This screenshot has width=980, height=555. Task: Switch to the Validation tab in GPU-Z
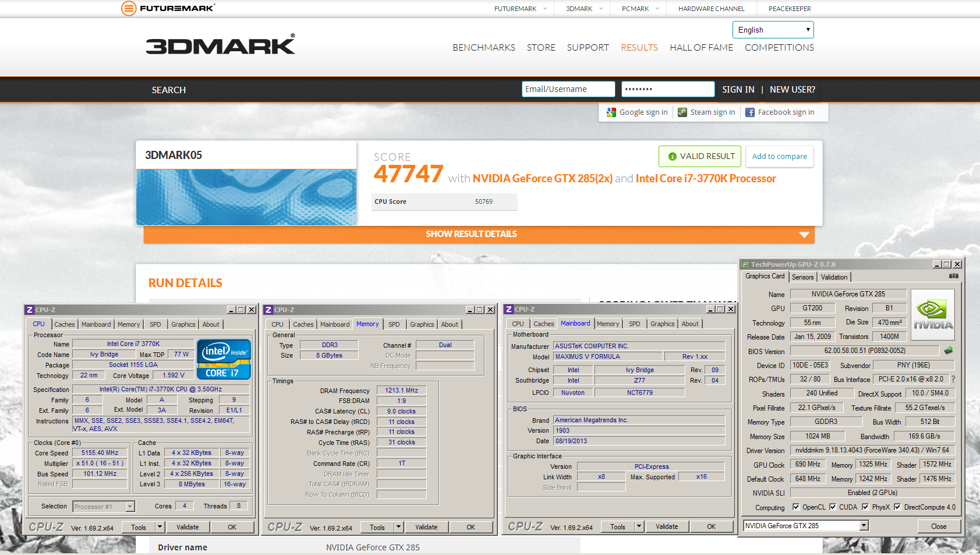point(834,277)
